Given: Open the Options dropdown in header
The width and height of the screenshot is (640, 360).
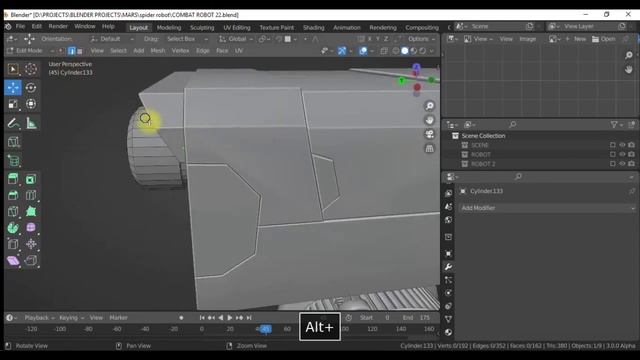Looking at the screenshot, I should 421,39.
